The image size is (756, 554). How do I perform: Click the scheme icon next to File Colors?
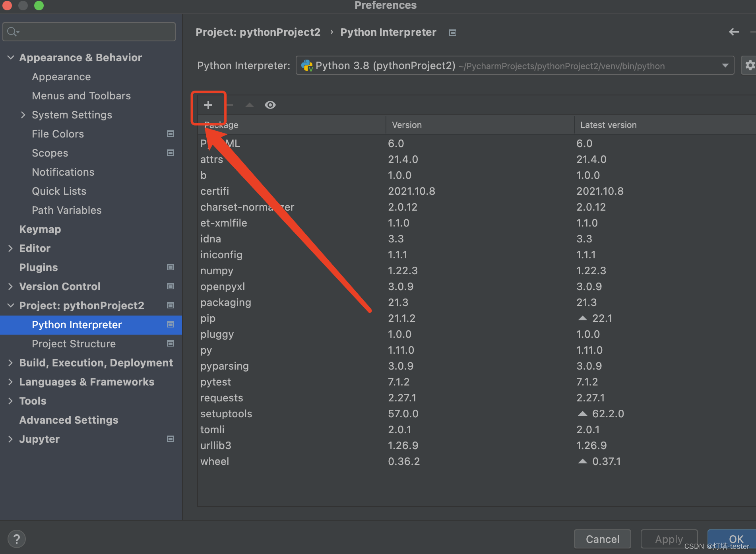[x=171, y=134]
